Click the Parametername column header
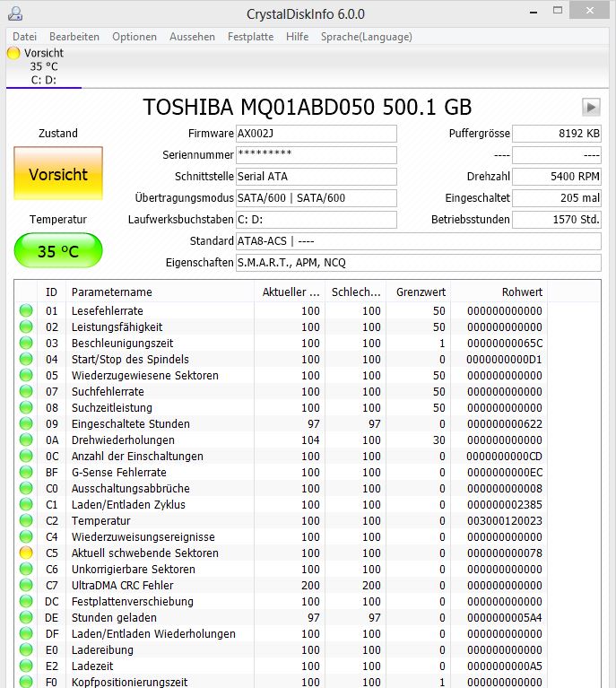Viewport: 616px width, 688px height. (160, 292)
